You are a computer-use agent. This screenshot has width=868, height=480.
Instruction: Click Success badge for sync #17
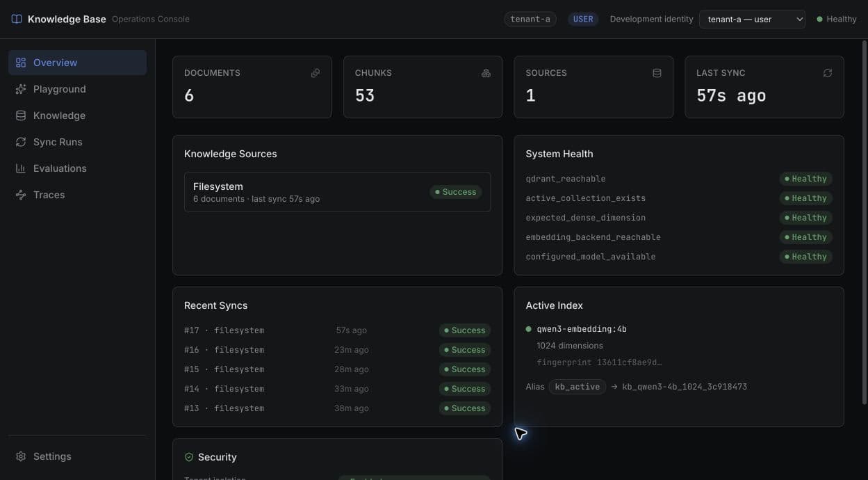coord(464,330)
